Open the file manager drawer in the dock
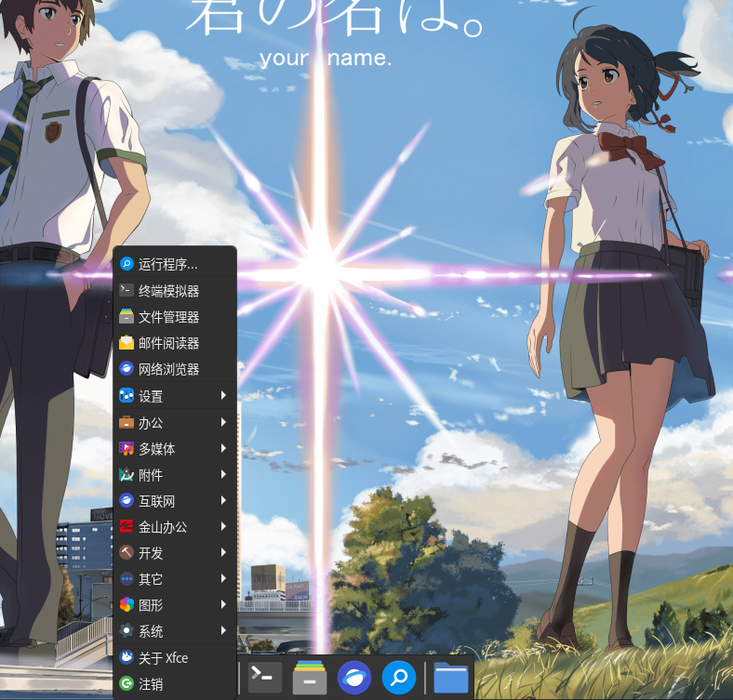This screenshot has height=700, width=733. (310, 677)
